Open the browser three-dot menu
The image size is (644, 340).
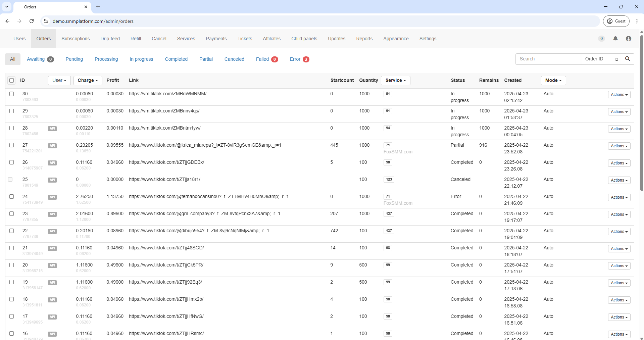click(x=637, y=21)
